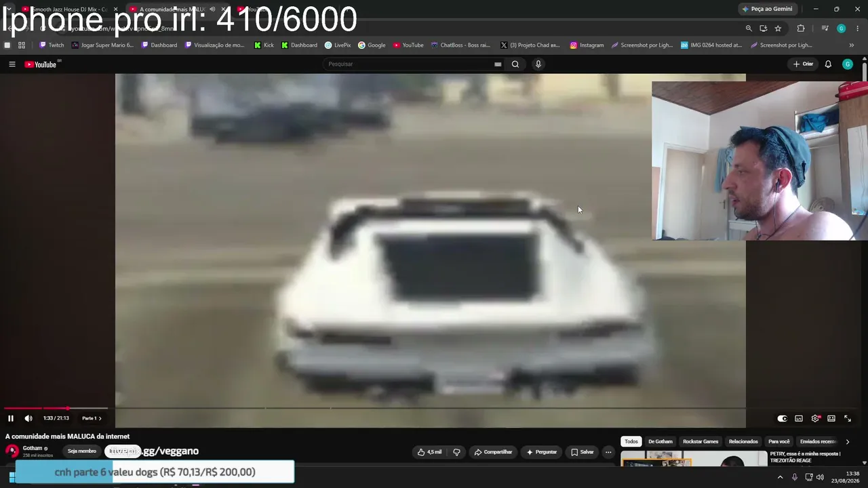The width and height of the screenshot is (868, 488).
Task: Open taskbar volume control
Action: point(820,477)
